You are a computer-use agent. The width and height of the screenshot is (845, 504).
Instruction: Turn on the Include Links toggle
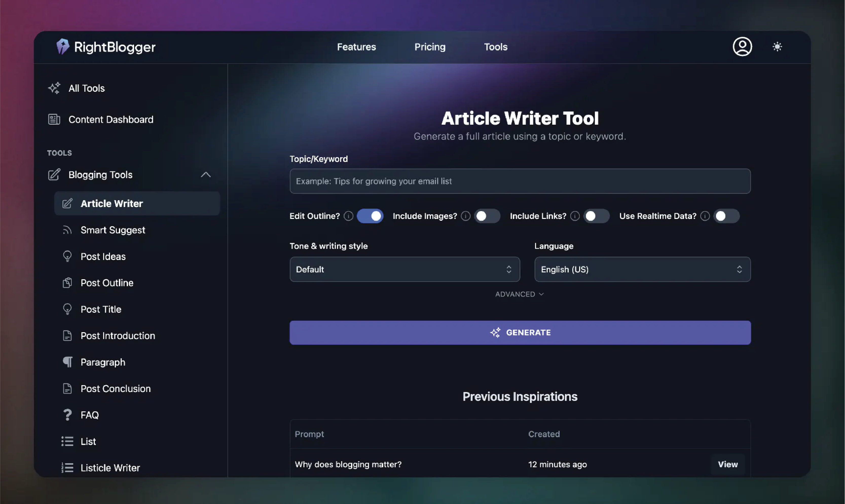(x=597, y=216)
